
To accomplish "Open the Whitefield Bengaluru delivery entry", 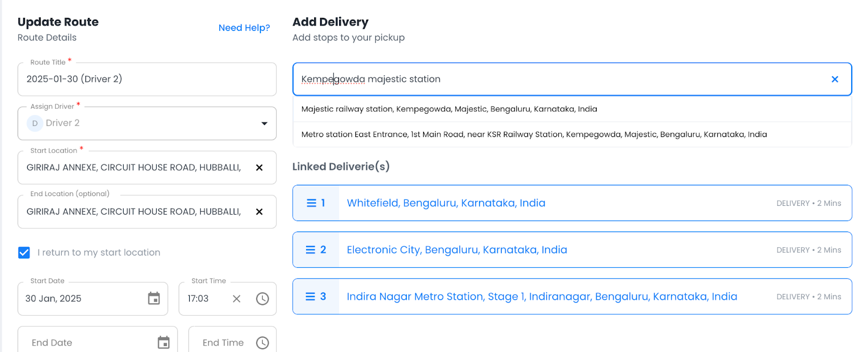I will tap(446, 203).
